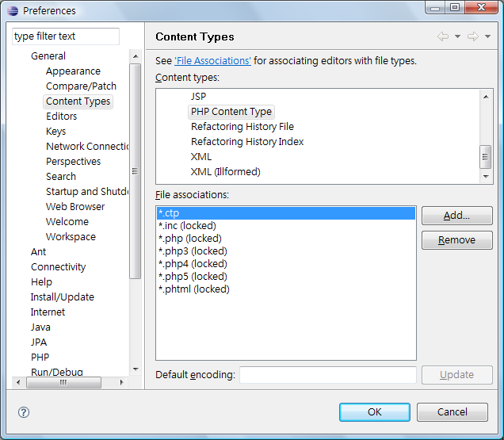Viewport: 504px width, 440px height.
Task: Click the back navigation arrow icon
Action: [443, 37]
